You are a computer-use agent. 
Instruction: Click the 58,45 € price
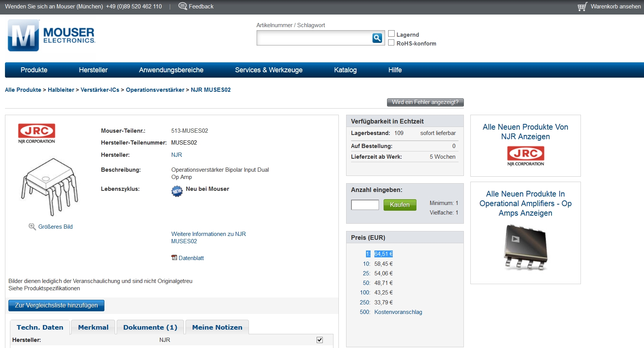(x=384, y=264)
